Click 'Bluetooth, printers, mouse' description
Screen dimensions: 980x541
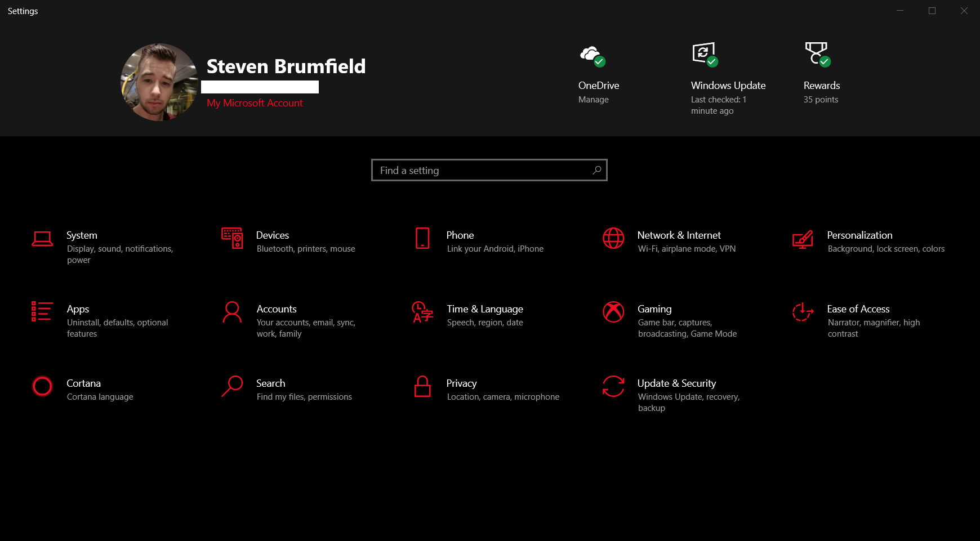[x=306, y=249]
